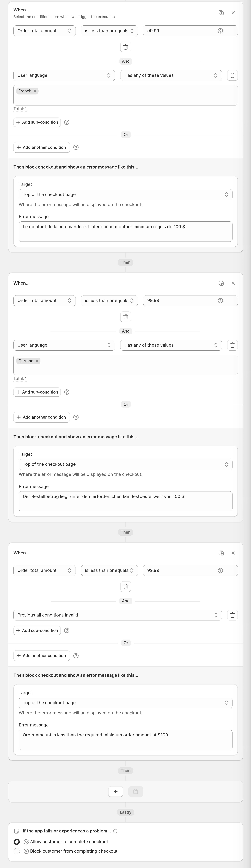Remove the German language tag

tap(37, 361)
